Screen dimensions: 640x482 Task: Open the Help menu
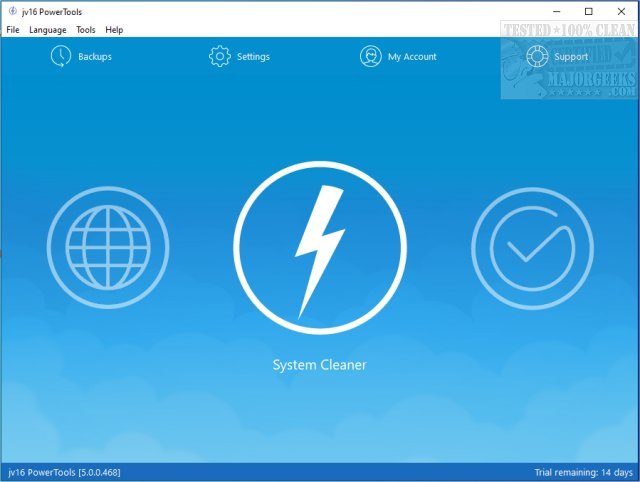point(114,30)
